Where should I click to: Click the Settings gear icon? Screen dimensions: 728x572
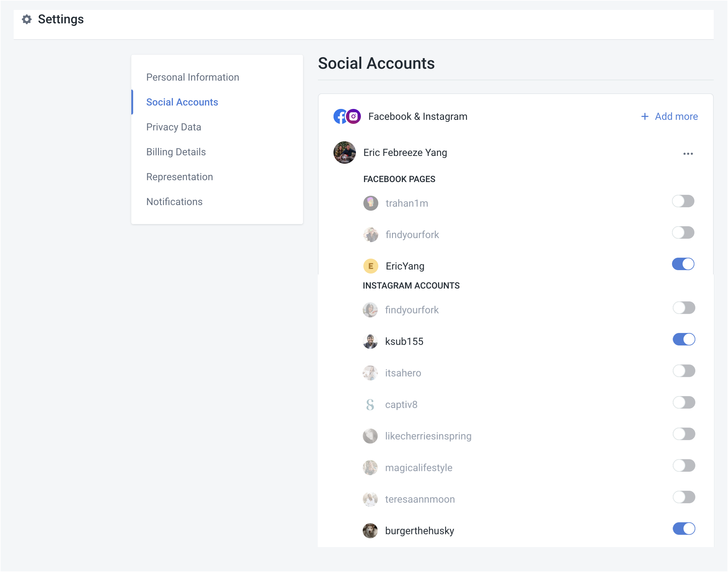pos(27,19)
